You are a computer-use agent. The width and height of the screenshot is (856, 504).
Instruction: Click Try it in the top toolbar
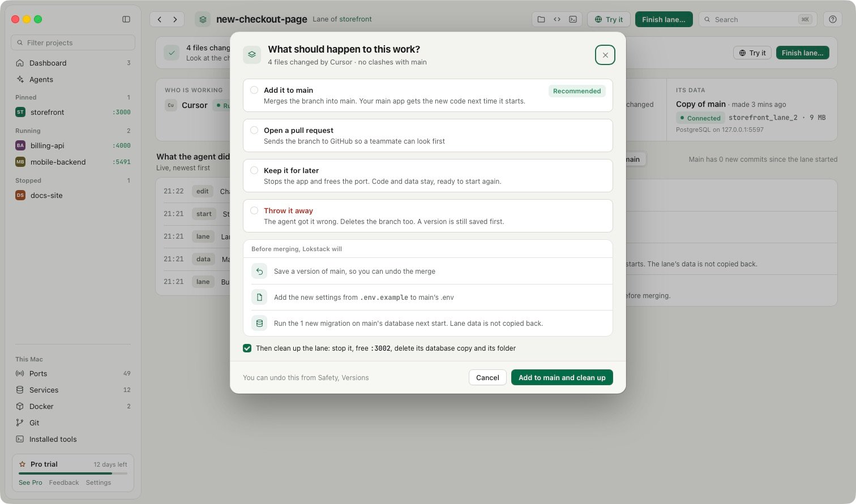[x=609, y=19]
